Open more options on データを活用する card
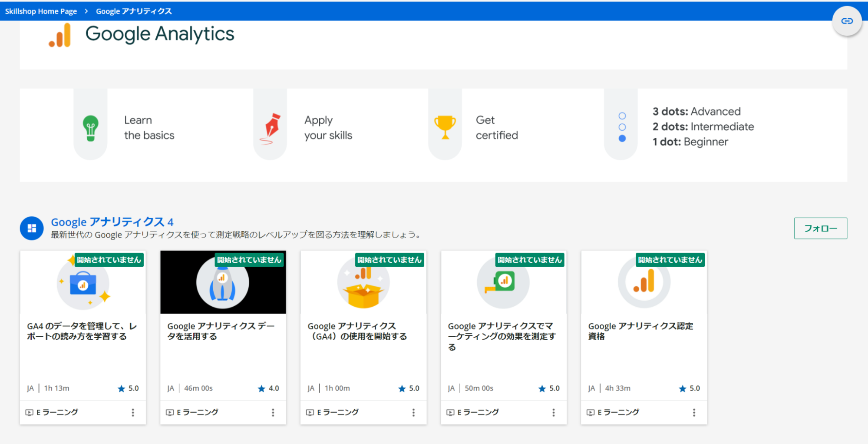This screenshot has height=444, width=868. pyautogui.click(x=273, y=412)
